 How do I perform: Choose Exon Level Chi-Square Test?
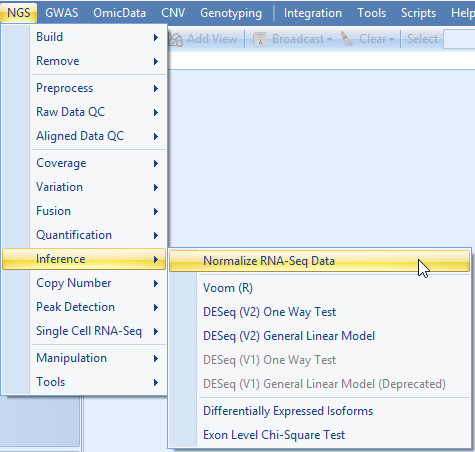click(319, 435)
